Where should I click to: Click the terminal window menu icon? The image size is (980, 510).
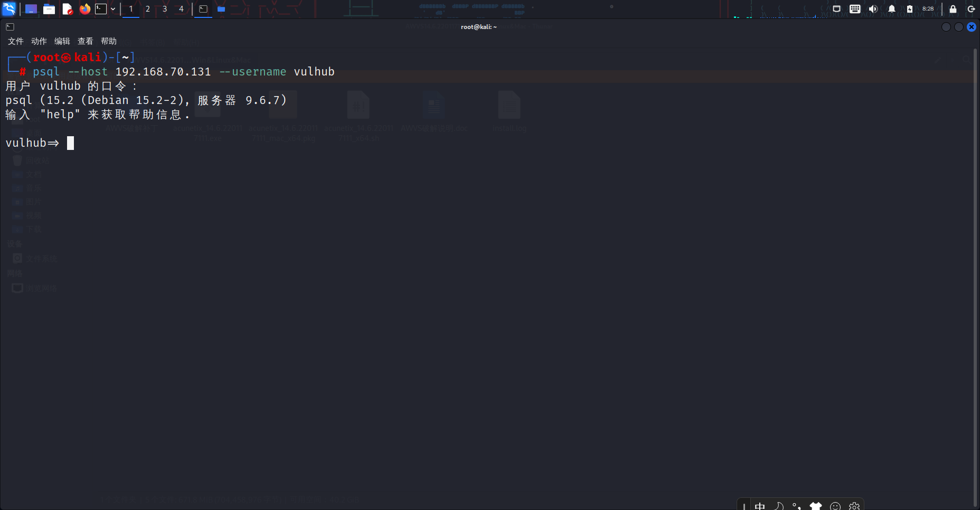click(x=10, y=27)
